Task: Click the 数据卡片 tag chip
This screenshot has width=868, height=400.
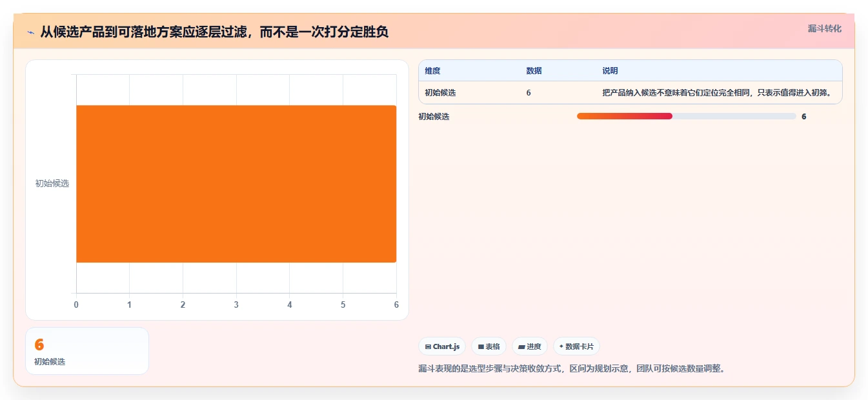Action: point(576,346)
